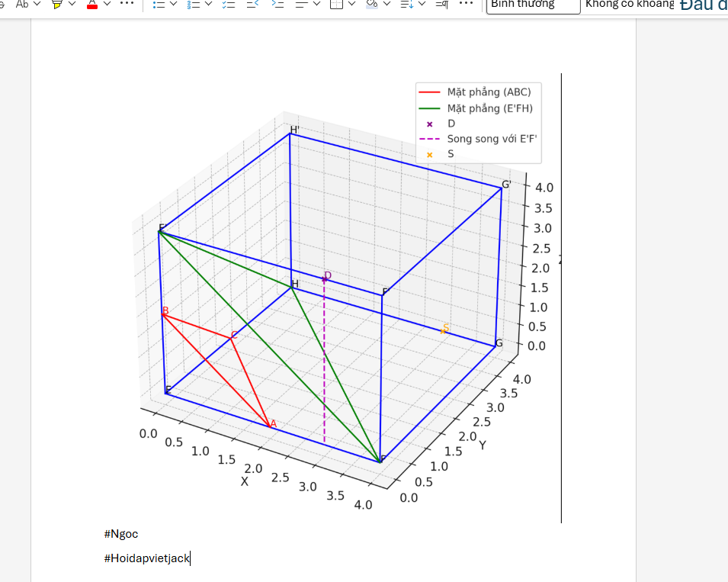This screenshot has height=582, width=728.
Task: Open the highlight color dropdown arrow
Action: [72, 4]
